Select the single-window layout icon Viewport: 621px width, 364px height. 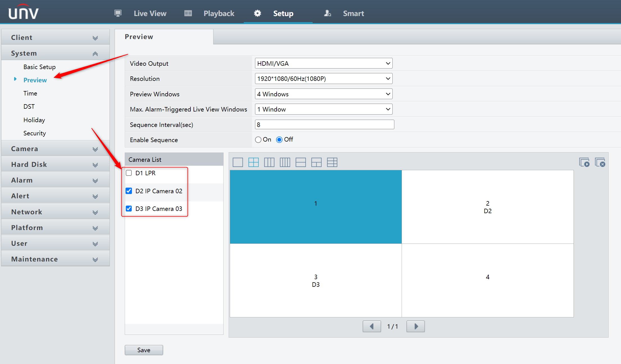pyautogui.click(x=238, y=162)
